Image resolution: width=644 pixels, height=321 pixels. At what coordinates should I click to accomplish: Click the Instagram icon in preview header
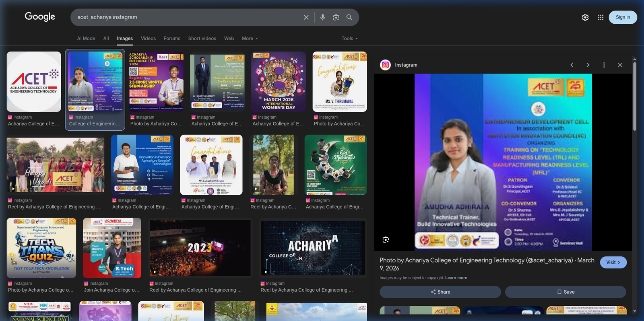[386, 65]
